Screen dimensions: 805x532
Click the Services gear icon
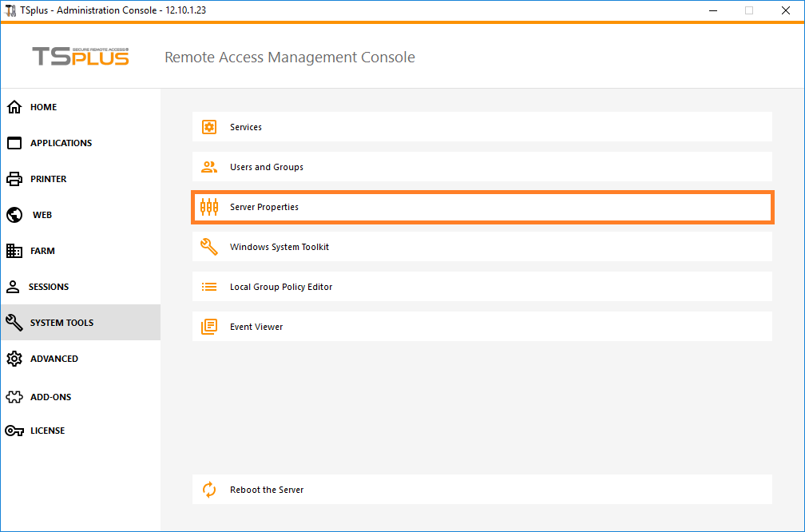pos(209,127)
